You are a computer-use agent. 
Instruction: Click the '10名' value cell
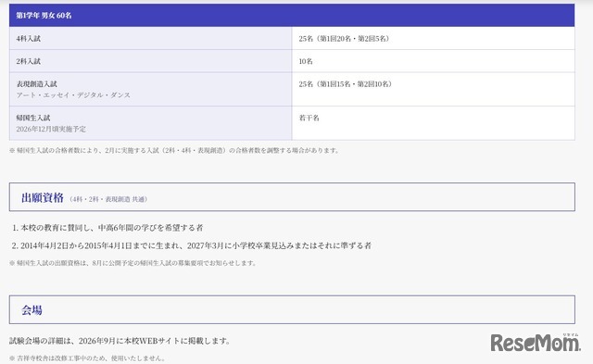(x=433, y=61)
